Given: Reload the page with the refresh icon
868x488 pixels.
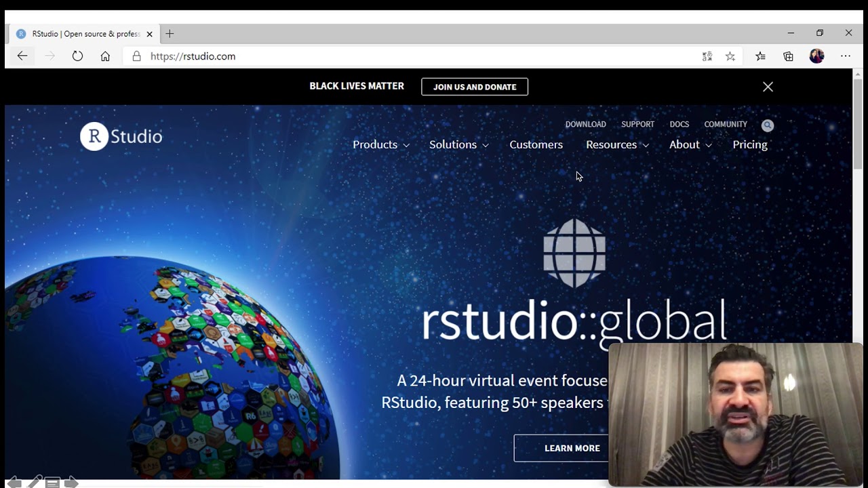Looking at the screenshot, I should pyautogui.click(x=77, y=56).
